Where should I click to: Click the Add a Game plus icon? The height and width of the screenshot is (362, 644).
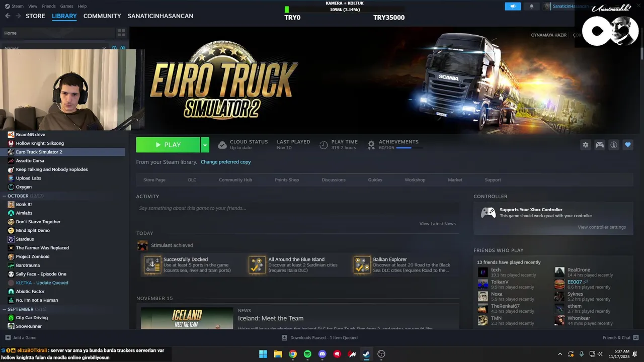(8, 338)
